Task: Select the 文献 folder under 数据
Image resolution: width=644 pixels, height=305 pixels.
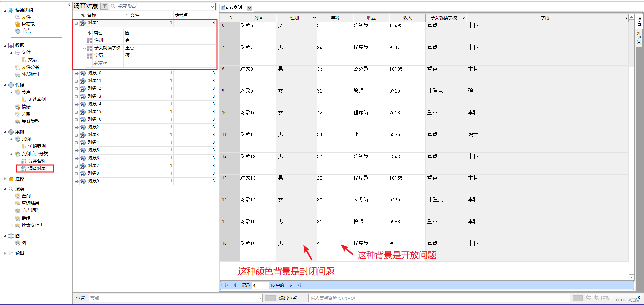Action: tap(33, 60)
